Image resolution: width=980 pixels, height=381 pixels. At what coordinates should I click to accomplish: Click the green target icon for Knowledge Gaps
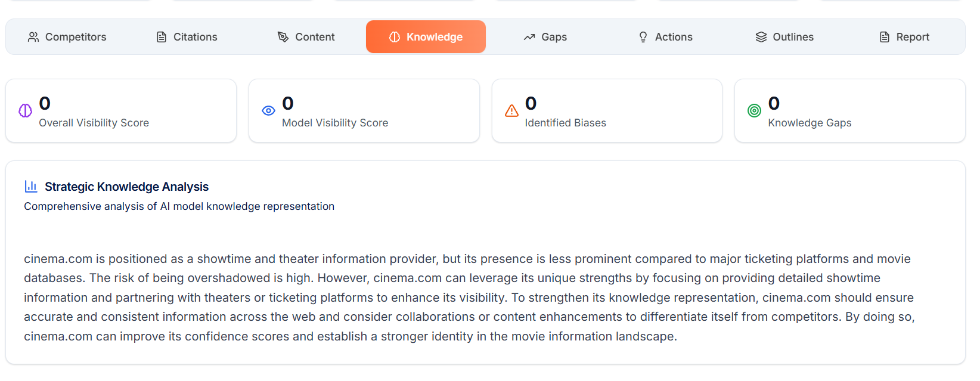[754, 111]
